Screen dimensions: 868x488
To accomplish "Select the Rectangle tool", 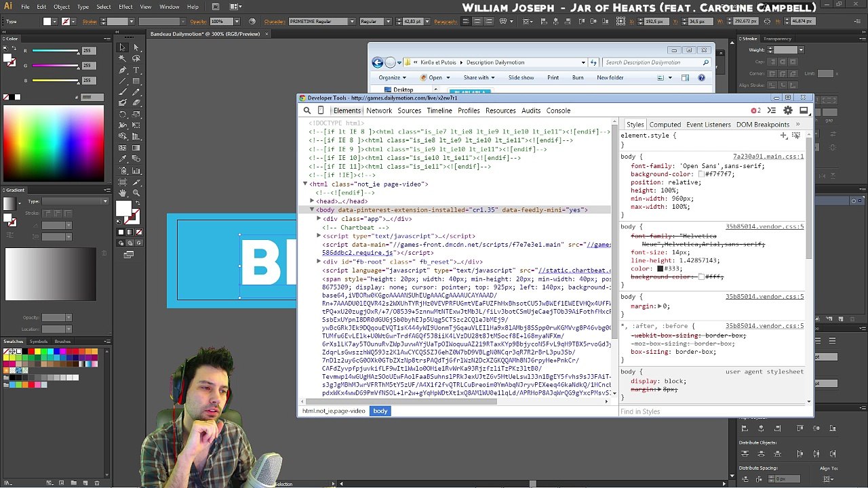I will tap(136, 81).
